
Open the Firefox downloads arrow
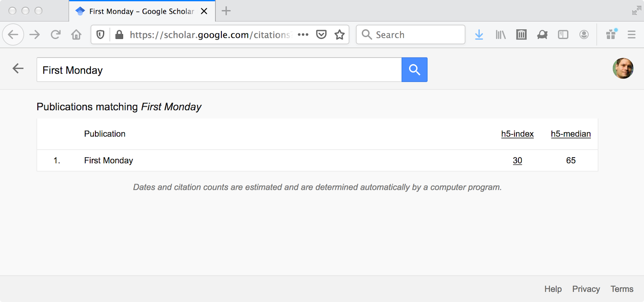pos(479,35)
